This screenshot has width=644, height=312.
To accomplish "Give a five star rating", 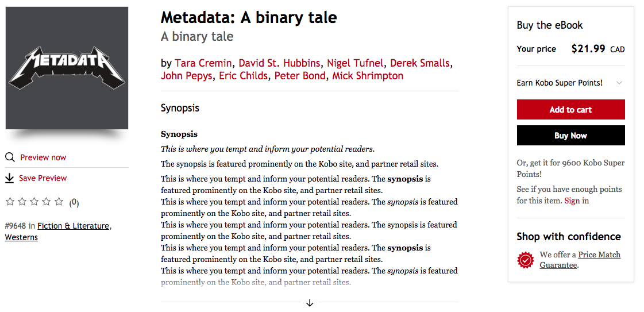I will (59, 202).
